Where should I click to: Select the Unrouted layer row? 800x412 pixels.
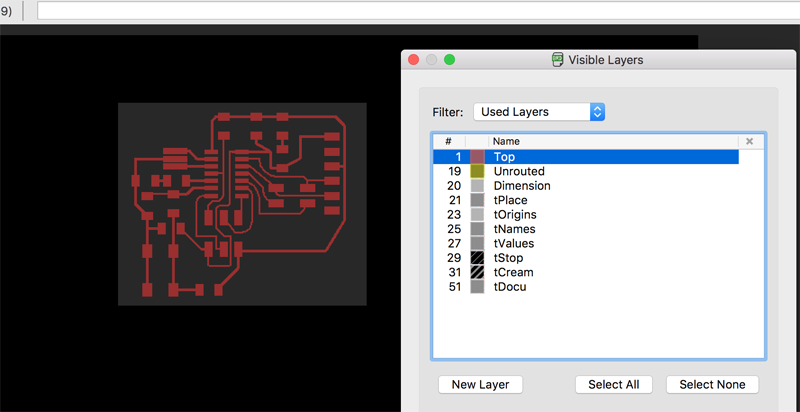[586, 171]
